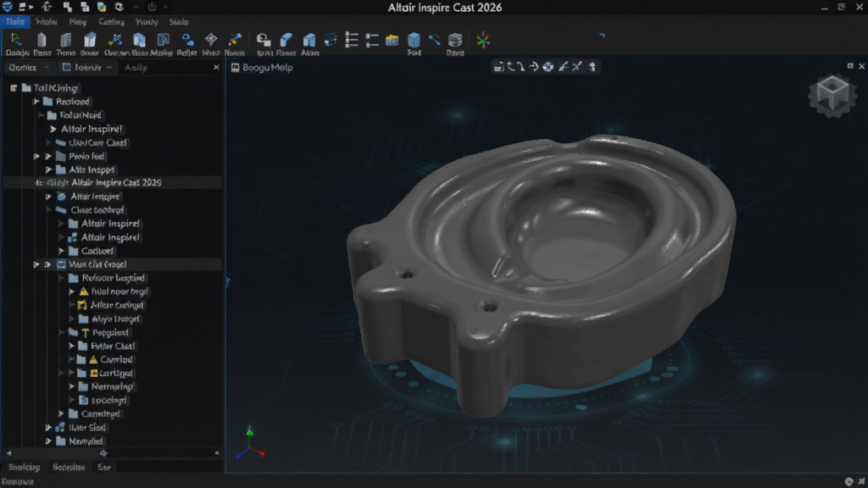
Task: Click the view cube in the viewport corner
Action: (x=832, y=94)
